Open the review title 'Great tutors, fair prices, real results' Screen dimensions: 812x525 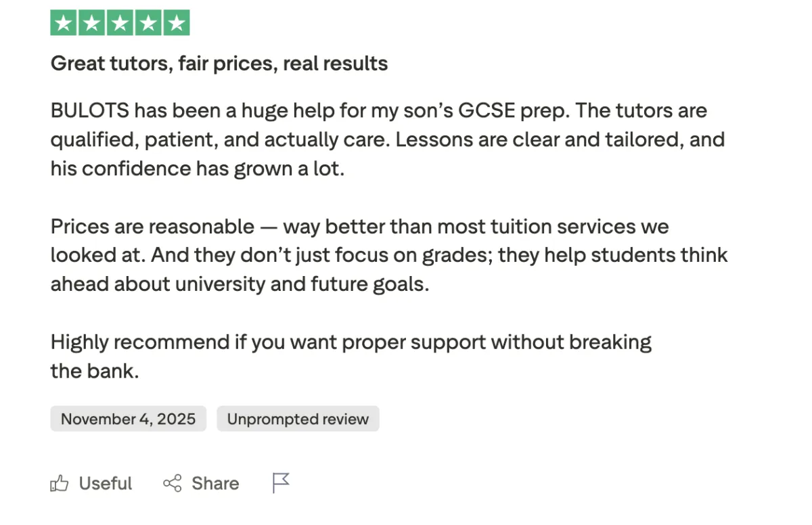click(219, 64)
